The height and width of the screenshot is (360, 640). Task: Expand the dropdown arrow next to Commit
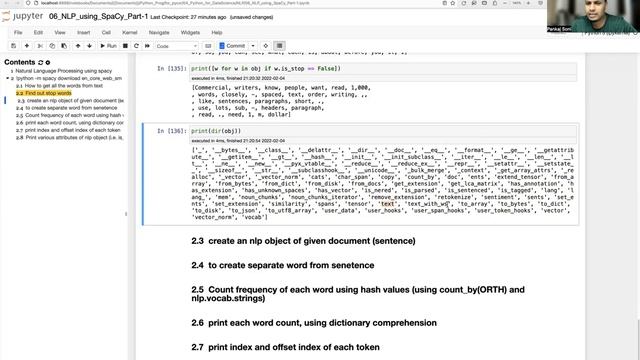[x=253, y=46]
